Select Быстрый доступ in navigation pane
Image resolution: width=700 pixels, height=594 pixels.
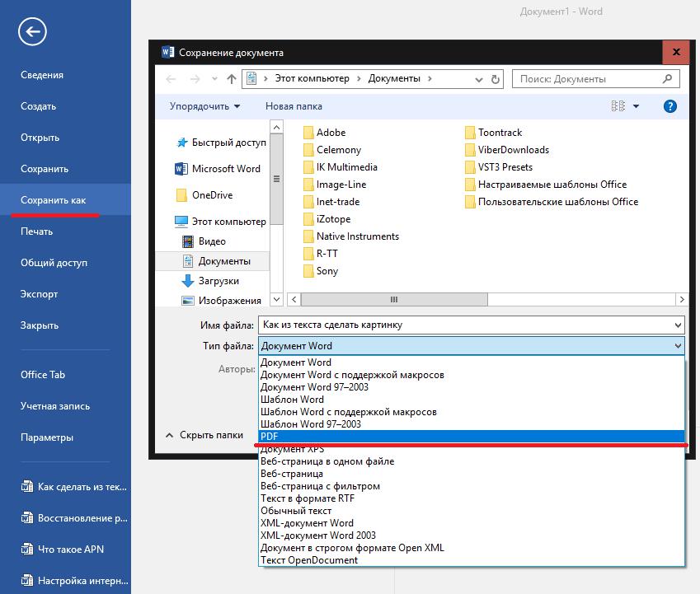point(221,143)
